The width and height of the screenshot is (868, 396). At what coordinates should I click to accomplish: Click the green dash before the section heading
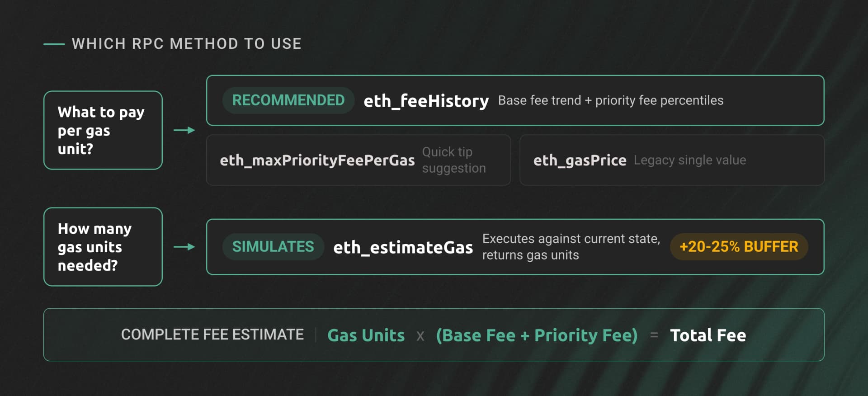tap(54, 44)
